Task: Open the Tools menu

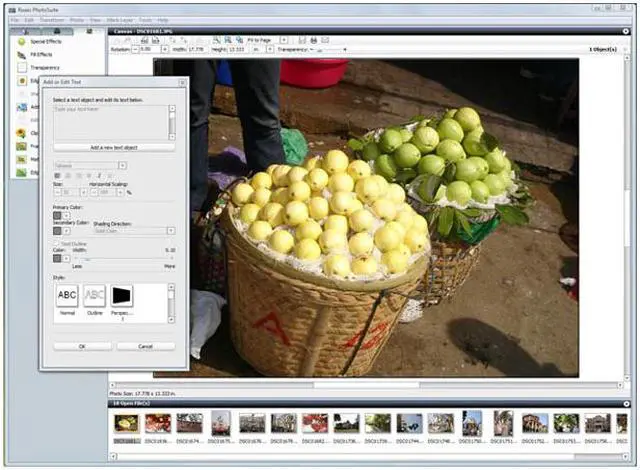Action: pos(146,19)
